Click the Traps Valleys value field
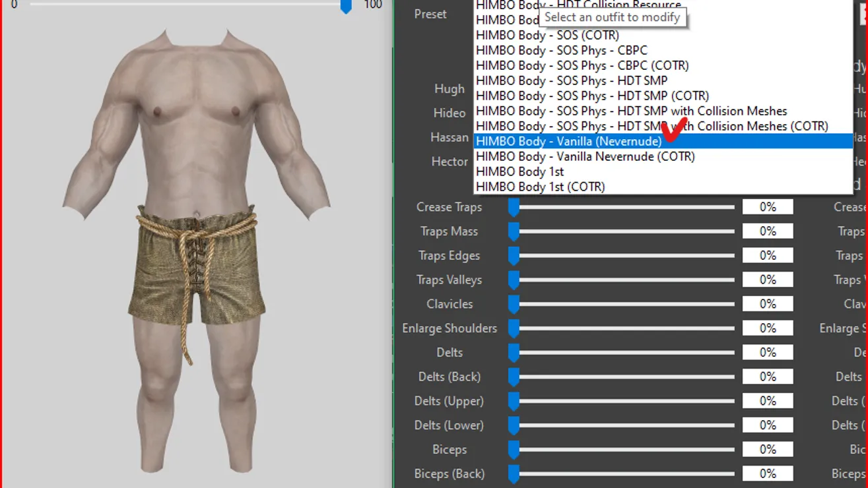The height and width of the screenshot is (488, 868). click(x=767, y=280)
